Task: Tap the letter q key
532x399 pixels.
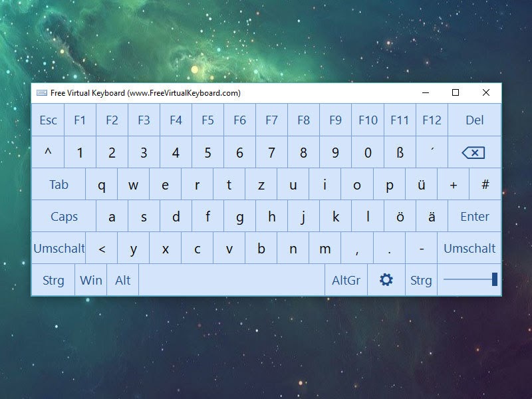Action: 102,184
